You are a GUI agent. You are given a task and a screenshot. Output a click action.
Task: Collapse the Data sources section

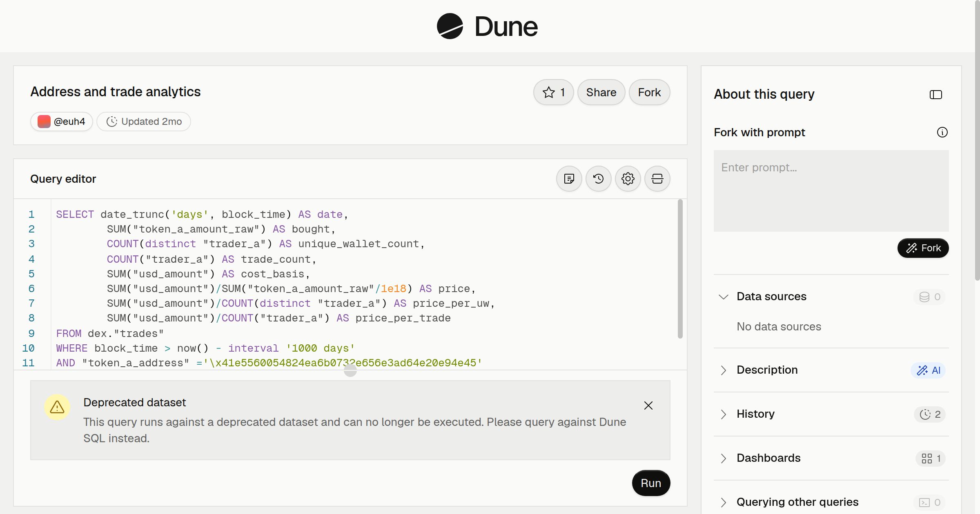point(724,297)
